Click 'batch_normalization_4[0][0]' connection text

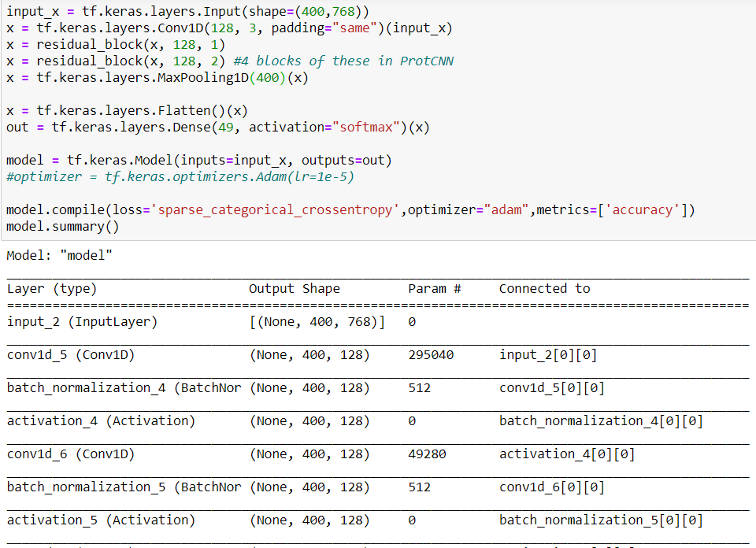pyautogui.click(x=601, y=421)
